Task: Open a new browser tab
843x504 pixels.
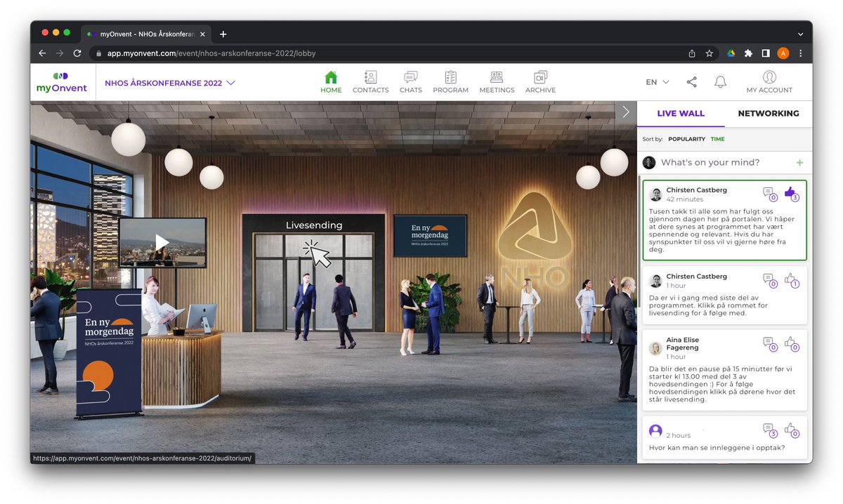Action: click(x=223, y=34)
